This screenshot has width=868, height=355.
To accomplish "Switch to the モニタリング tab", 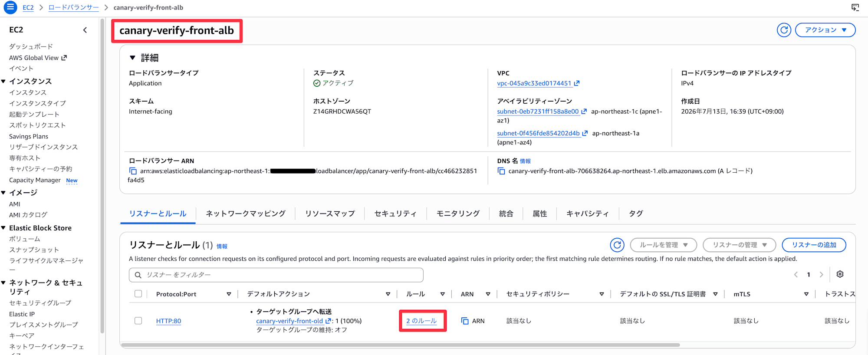I will [x=458, y=214].
